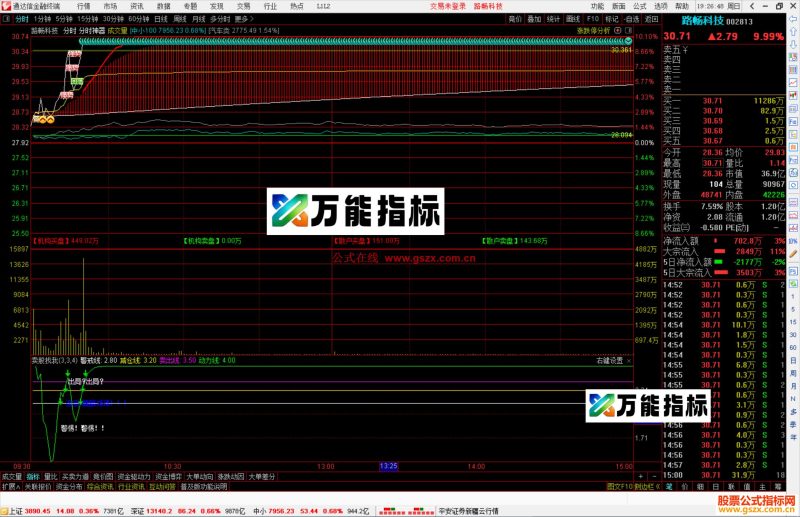
Task: Open the 资讯 menu
Action: point(137,6)
